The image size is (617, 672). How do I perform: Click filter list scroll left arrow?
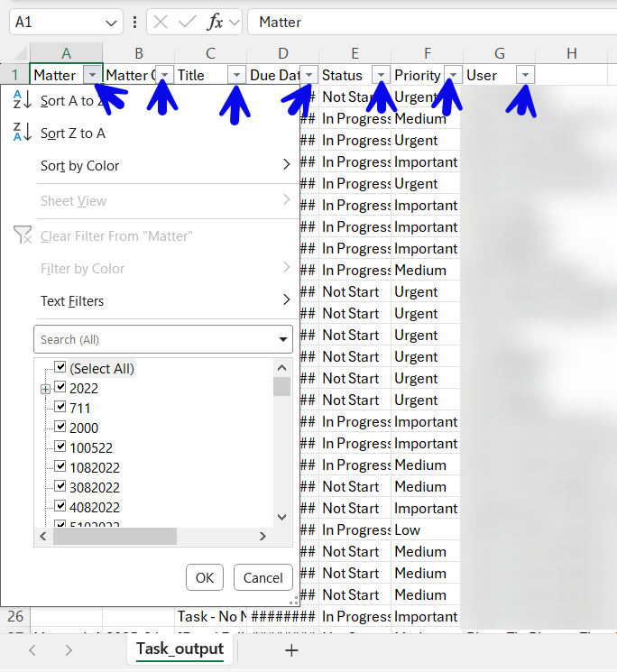[43, 536]
